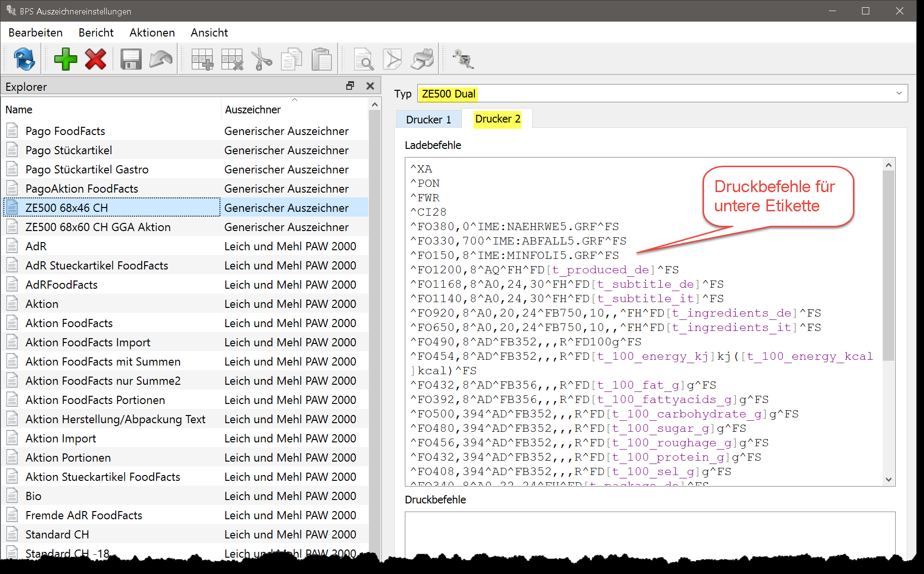Open print preview magnifier icon
924x574 pixels.
(x=364, y=60)
